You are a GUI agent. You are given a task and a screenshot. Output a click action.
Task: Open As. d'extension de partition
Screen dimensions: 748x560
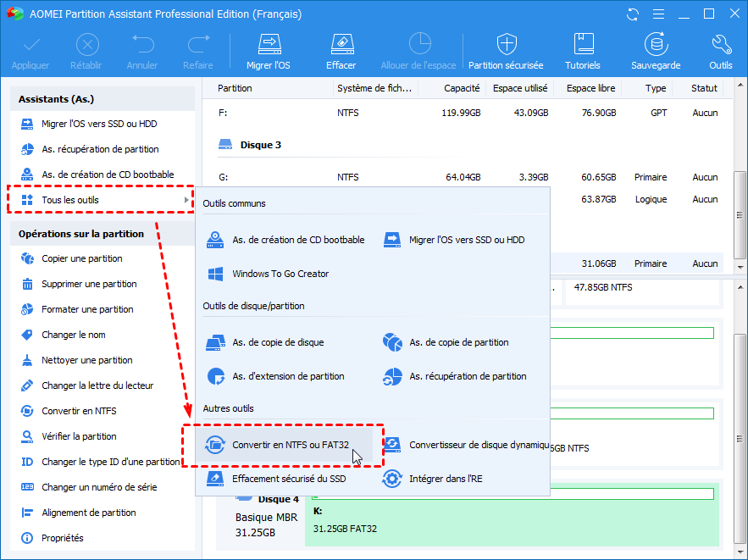(275, 376)
